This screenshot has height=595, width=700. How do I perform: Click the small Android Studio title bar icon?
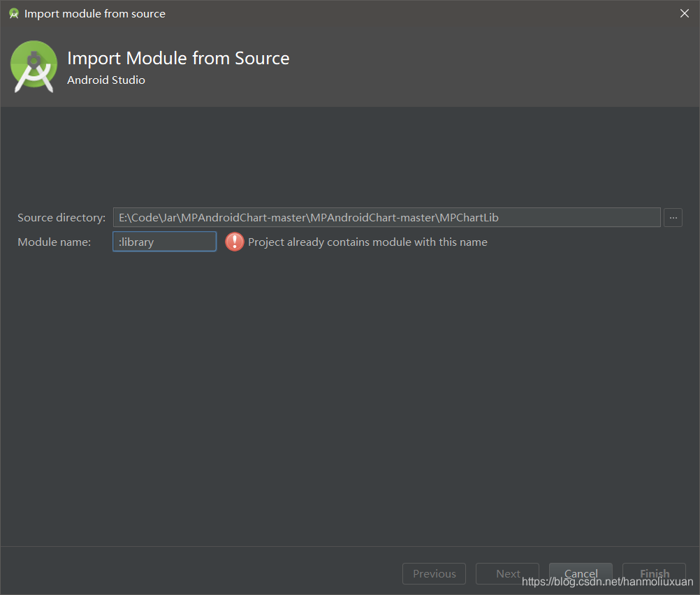click(x=14, y=13)
